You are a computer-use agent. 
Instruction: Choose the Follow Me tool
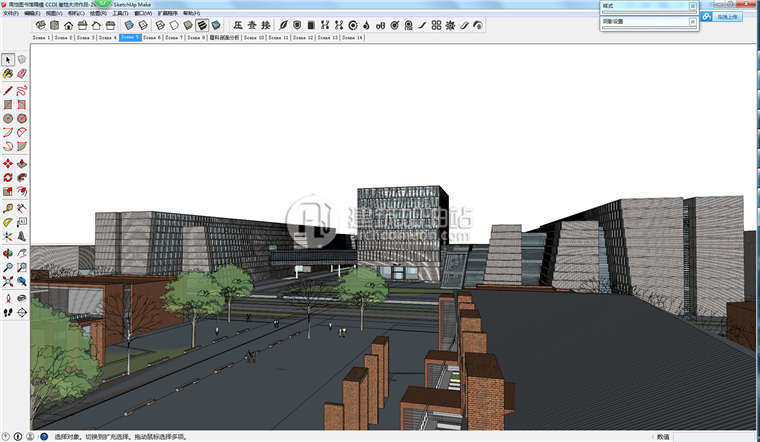click(22, 178)
